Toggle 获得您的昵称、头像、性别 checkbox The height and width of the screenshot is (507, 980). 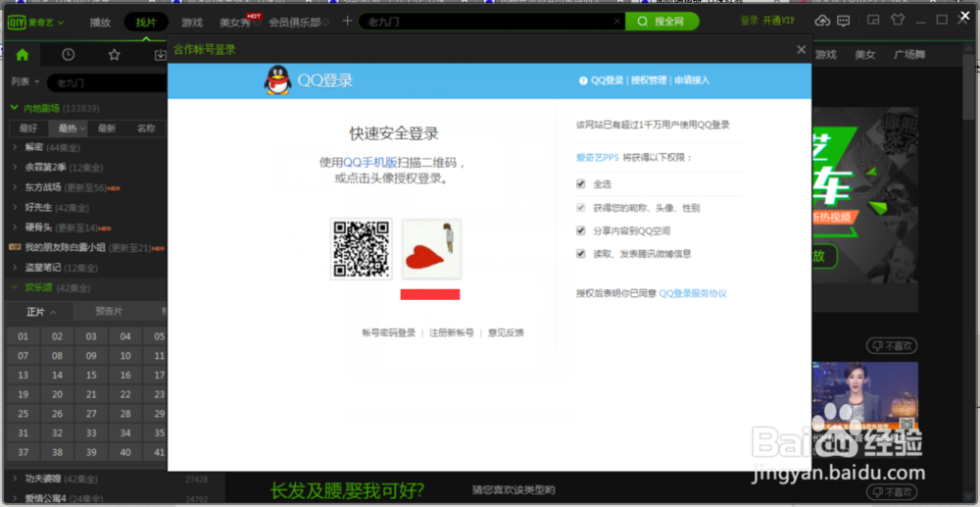coord(580,207)
